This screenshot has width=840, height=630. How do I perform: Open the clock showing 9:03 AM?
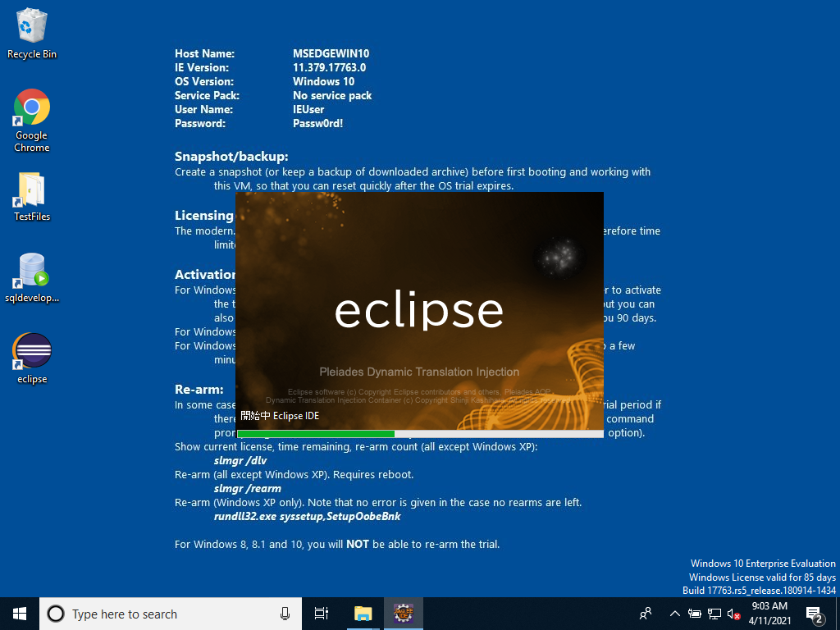pos(769,614)
